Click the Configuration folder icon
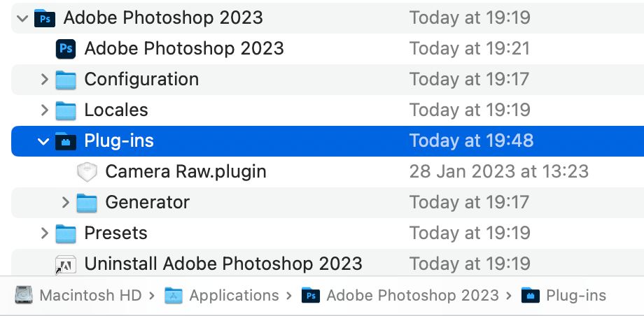 point(66,79)
